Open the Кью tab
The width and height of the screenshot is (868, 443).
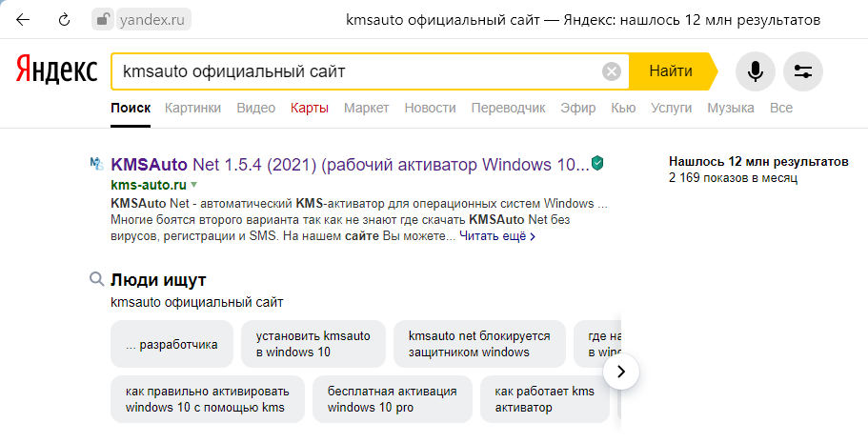coord(623,108)
